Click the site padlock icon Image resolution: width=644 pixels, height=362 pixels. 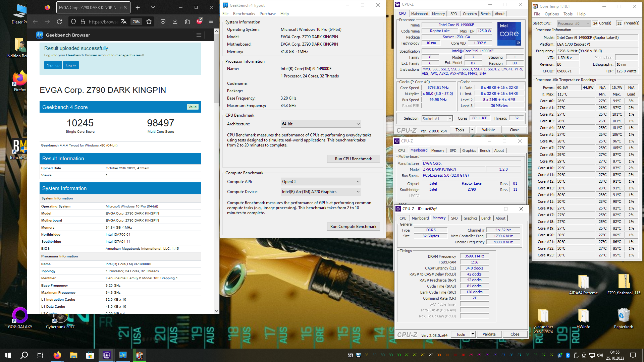click(83, 22)
